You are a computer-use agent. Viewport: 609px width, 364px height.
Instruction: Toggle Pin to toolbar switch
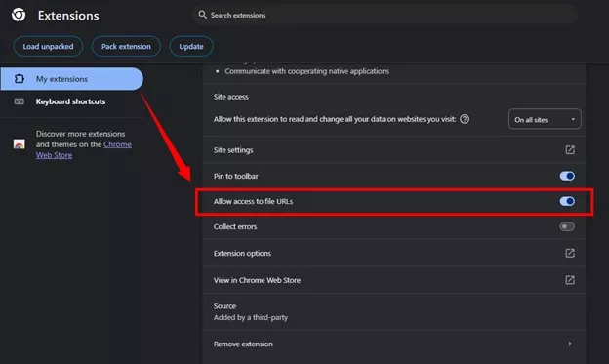click(x=567, y=176)
